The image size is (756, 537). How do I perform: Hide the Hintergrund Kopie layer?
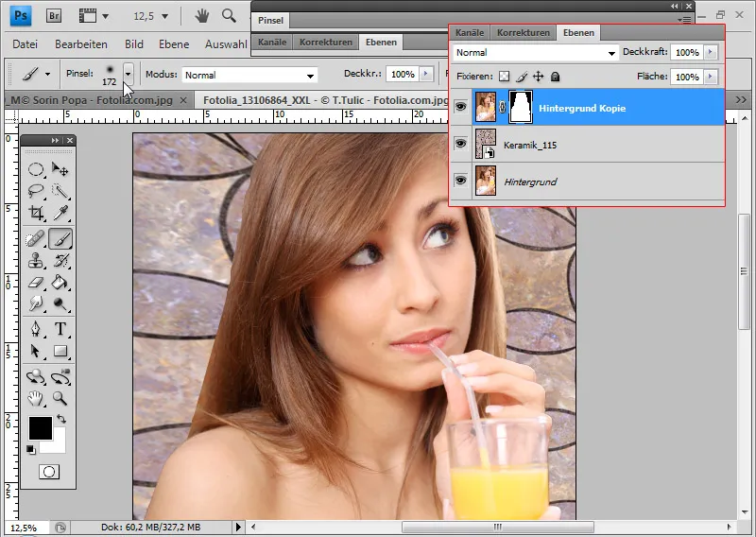click(461, 107)
